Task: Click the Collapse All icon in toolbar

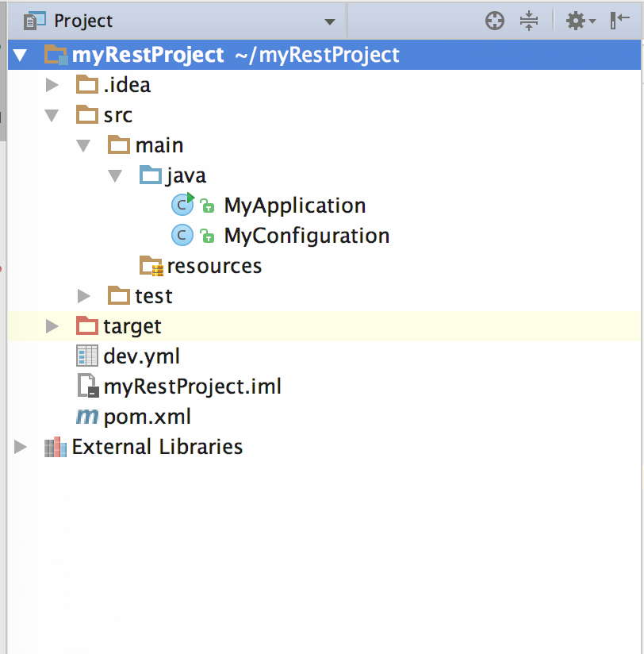Action: (x=529, y=21)
